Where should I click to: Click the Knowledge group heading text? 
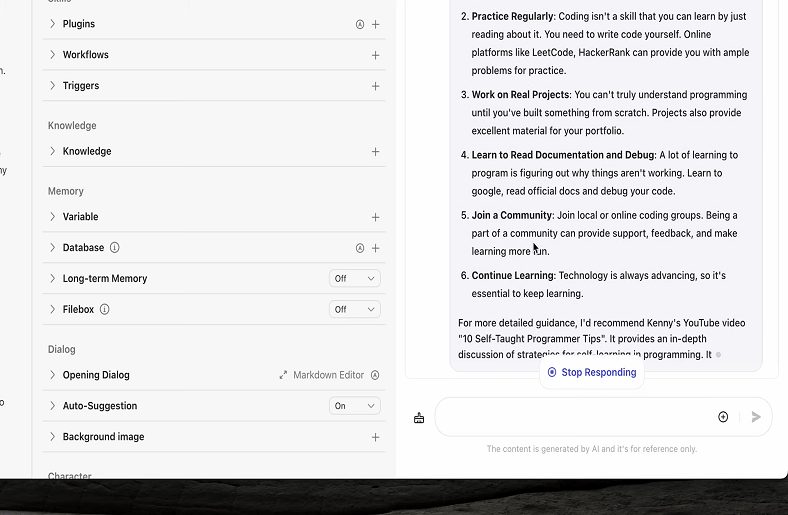[x=72, y=126]
